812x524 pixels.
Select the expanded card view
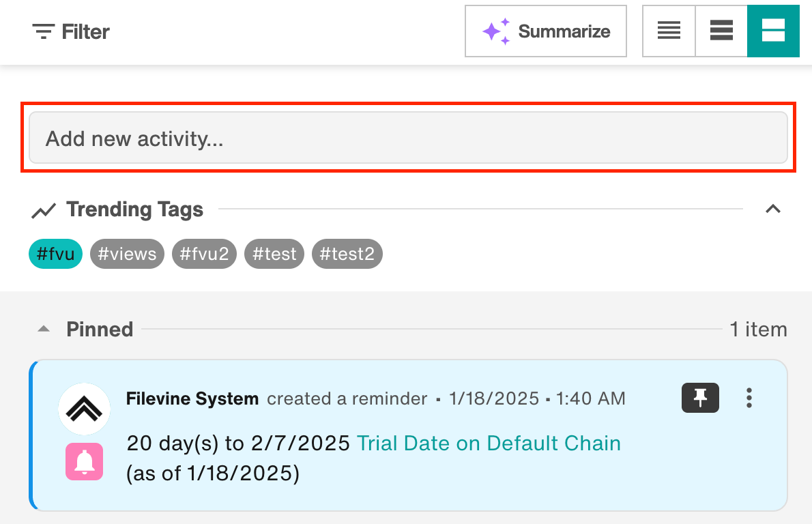tap(773, 31)
